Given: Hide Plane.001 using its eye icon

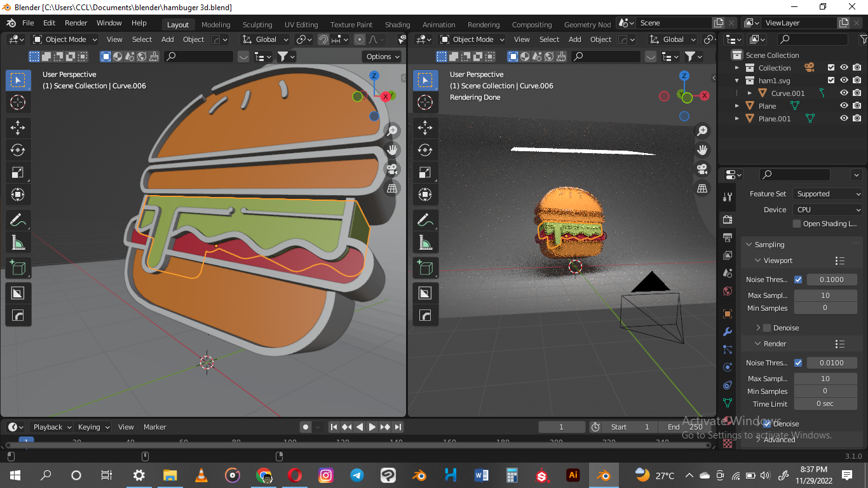Looking at the screenshot, I should coord(844,118).
